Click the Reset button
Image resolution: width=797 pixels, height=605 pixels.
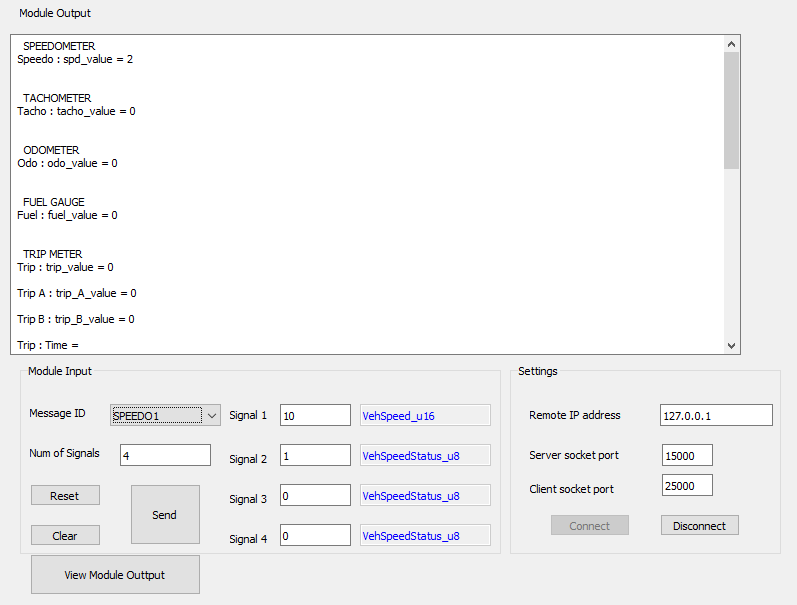[65, 495]
